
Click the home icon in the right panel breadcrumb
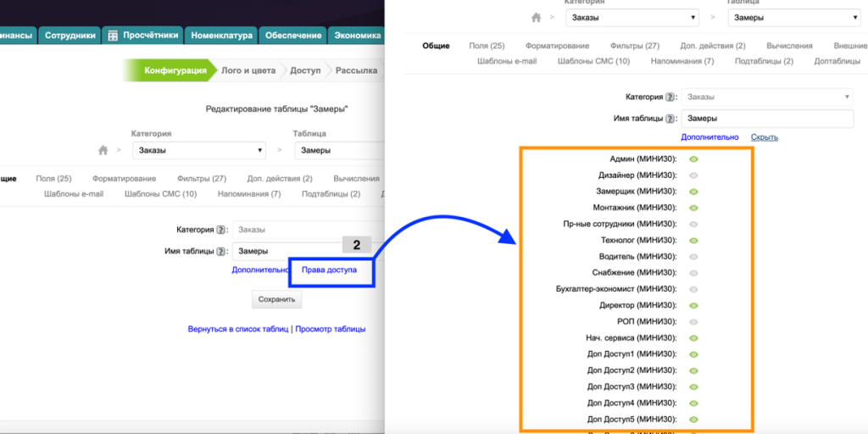pyautogui.click(x=535, y=18)
